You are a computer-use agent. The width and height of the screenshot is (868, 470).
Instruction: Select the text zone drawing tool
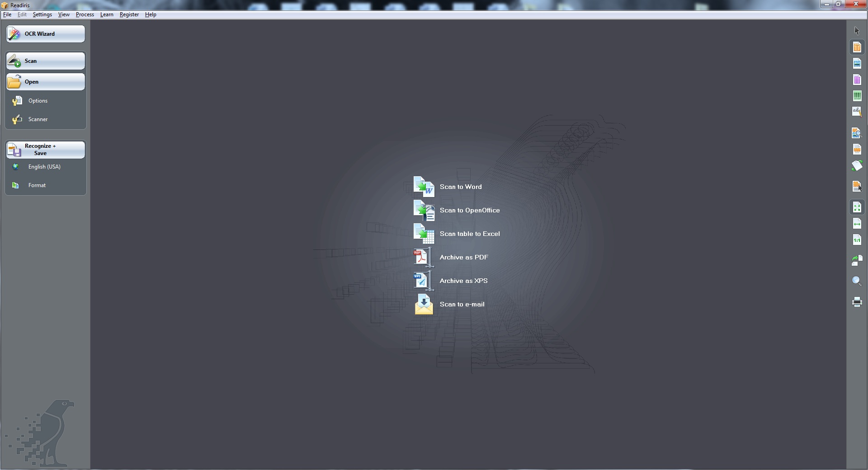[x=857, y=47]
